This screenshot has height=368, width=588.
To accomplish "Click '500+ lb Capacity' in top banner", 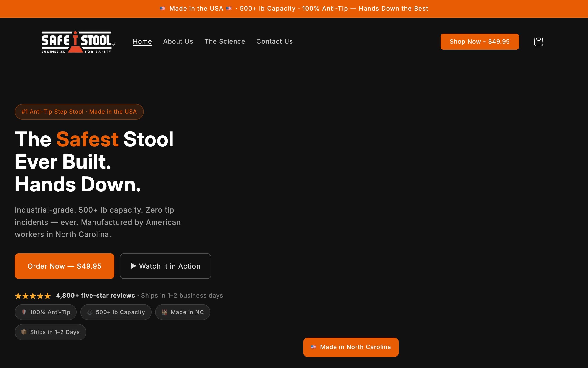I will coord(268,9).
